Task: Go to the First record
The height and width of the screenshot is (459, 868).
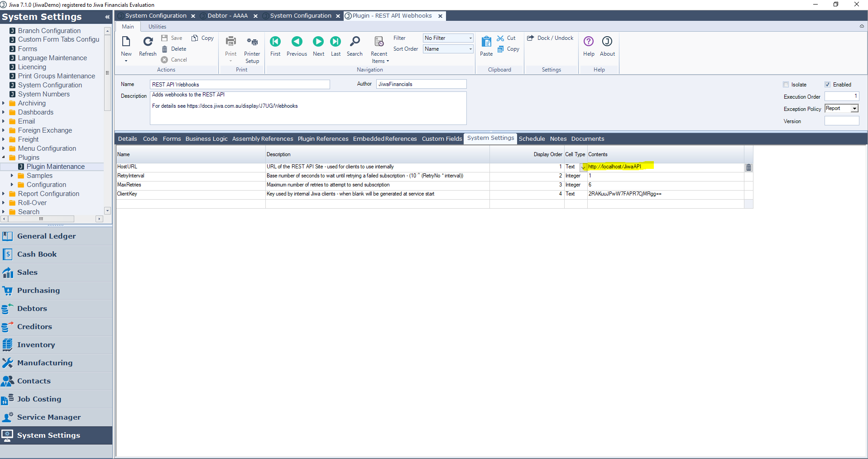Action: pyautogui.click(x=275, y=42)
